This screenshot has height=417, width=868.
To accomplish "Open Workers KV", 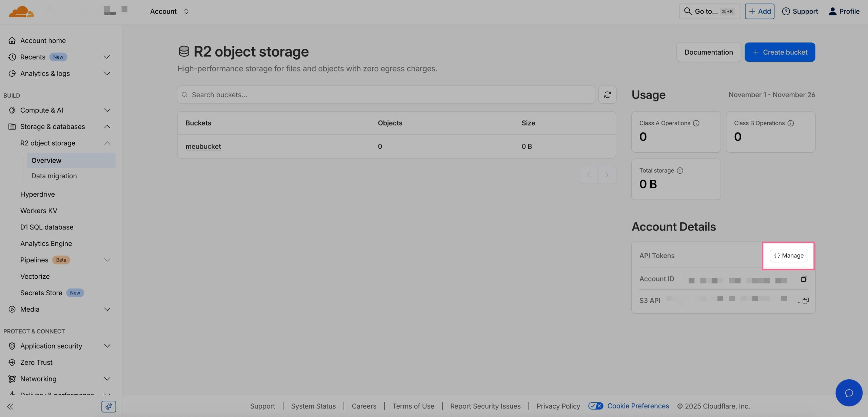I will click(39, 211).
